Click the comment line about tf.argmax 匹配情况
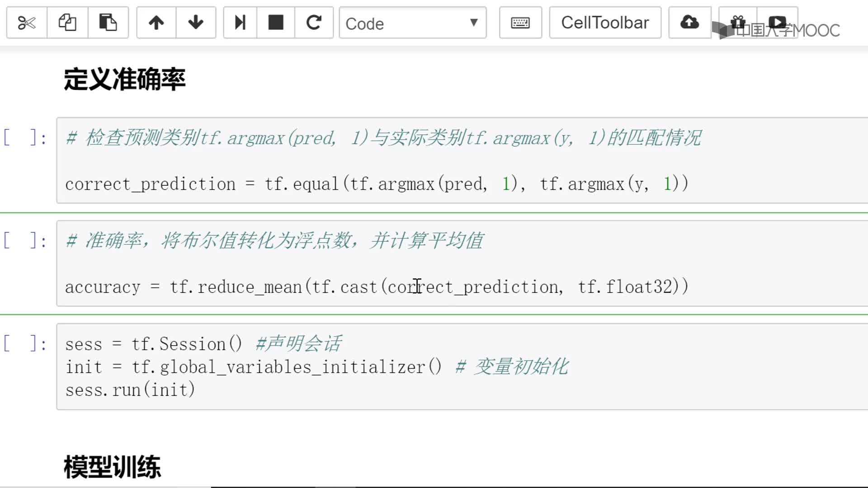The height and width of the screenshot is (488, 868). point(383,138)
